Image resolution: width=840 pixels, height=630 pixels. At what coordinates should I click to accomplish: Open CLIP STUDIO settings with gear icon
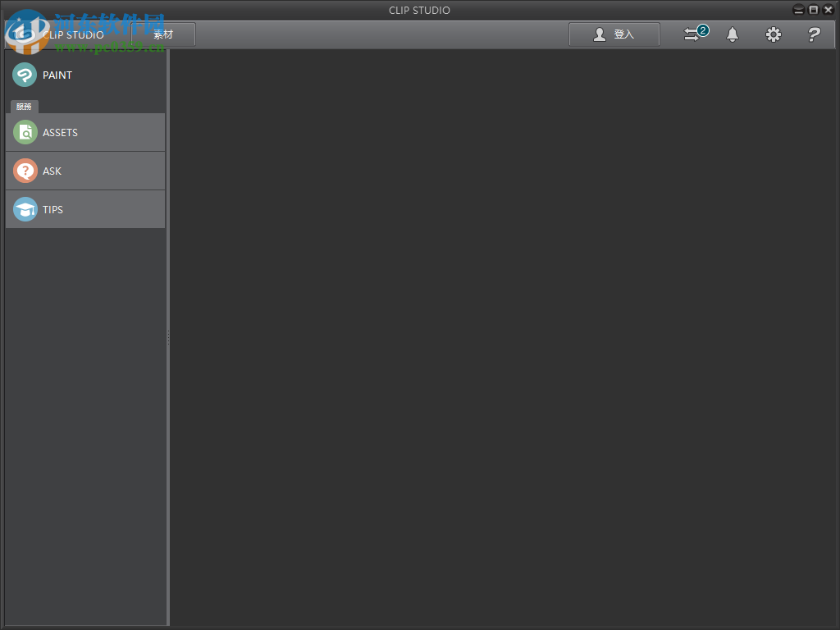773,34
